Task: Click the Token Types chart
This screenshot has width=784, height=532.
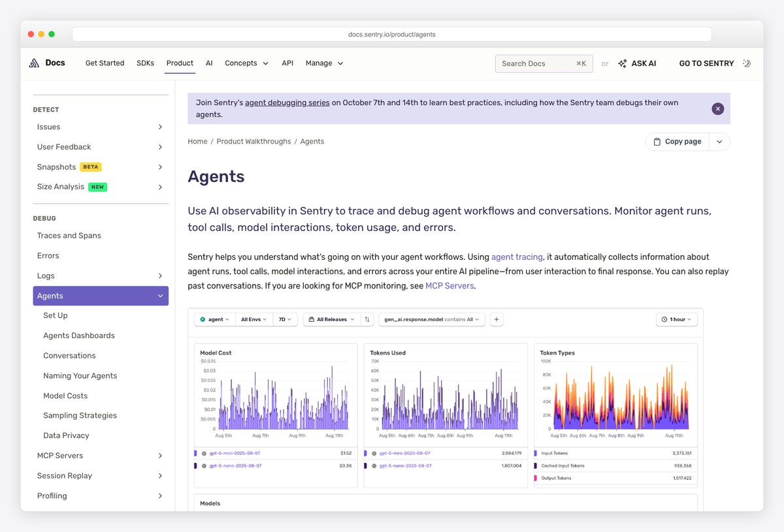Action: [x=615, y=395]
